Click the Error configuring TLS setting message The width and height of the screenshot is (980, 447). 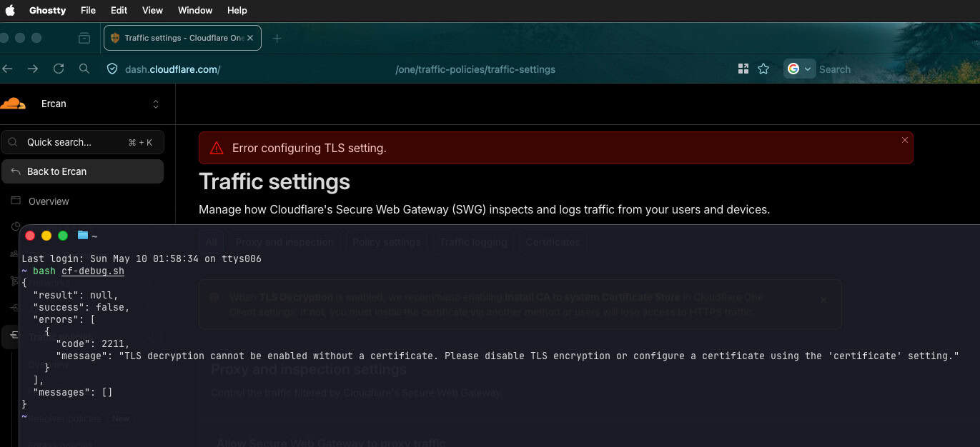(x=310, y=149)
